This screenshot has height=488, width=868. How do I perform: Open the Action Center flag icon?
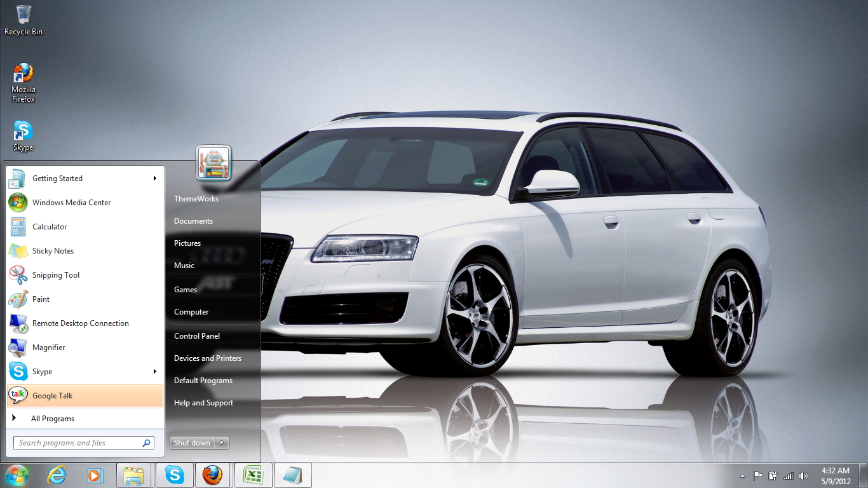click(x=757, y=475)
